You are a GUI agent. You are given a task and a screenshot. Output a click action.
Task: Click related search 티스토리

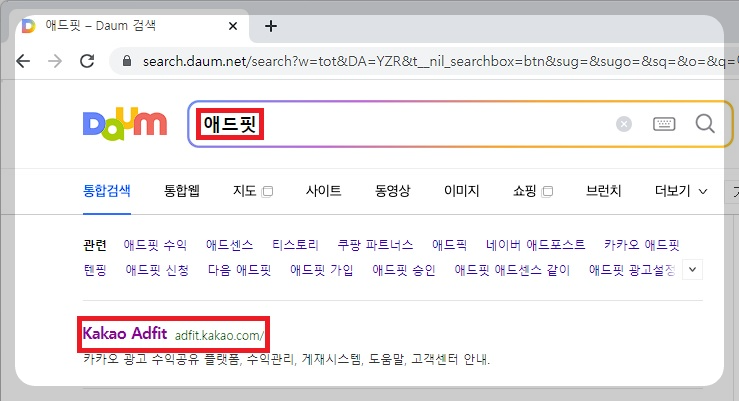[x=296, y=245]
